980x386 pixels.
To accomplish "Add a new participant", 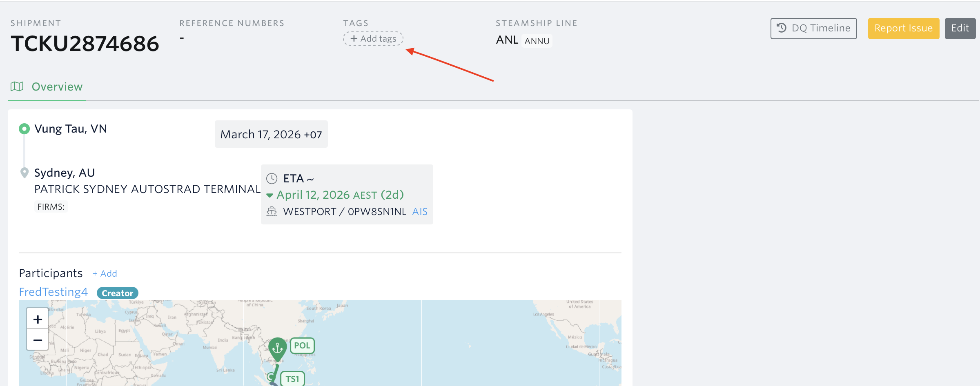I will coord(105,273).
